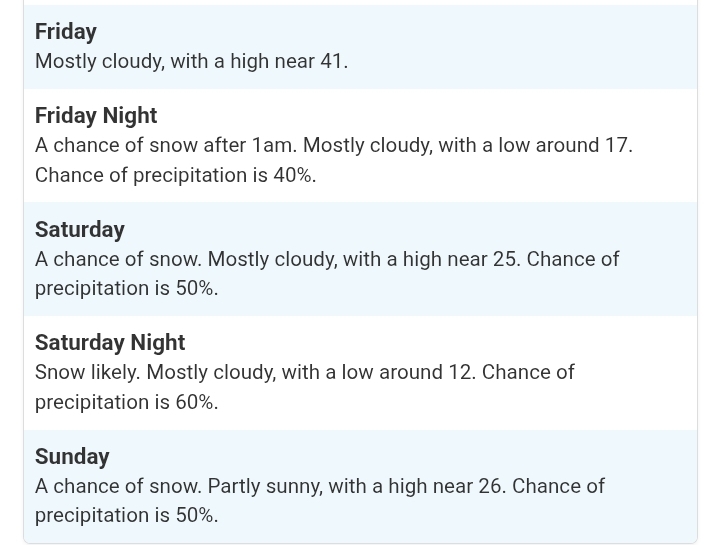Click 'A chance of snow' in Sunday row
The image size is (710, 545).
point(115,486)
